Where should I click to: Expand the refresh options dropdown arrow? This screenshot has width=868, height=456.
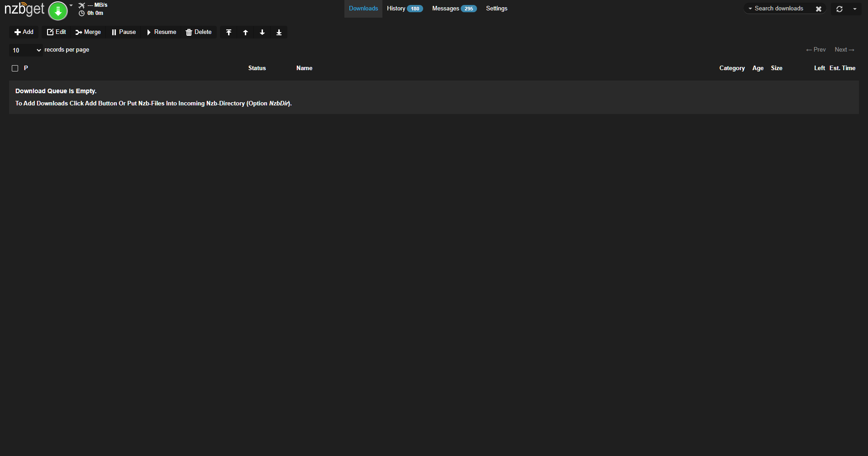point(855,9)
